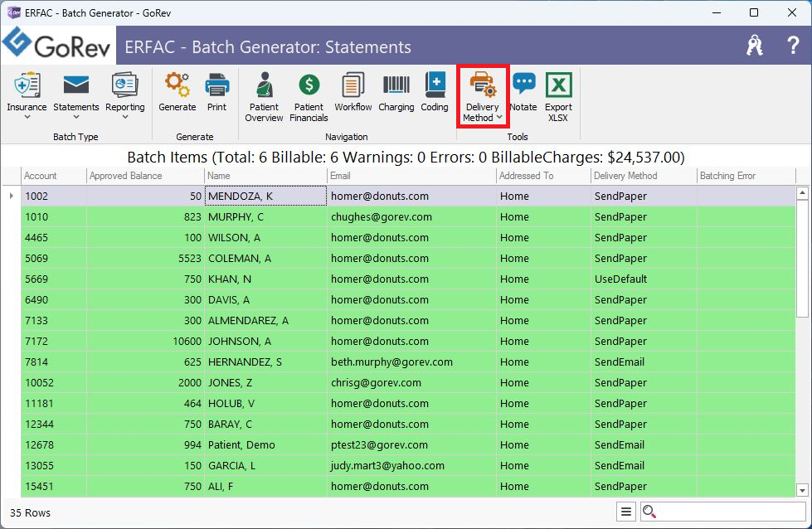Select the MURPHY, C row
This screenshot has height=529, width=812.
coord(408,217)
